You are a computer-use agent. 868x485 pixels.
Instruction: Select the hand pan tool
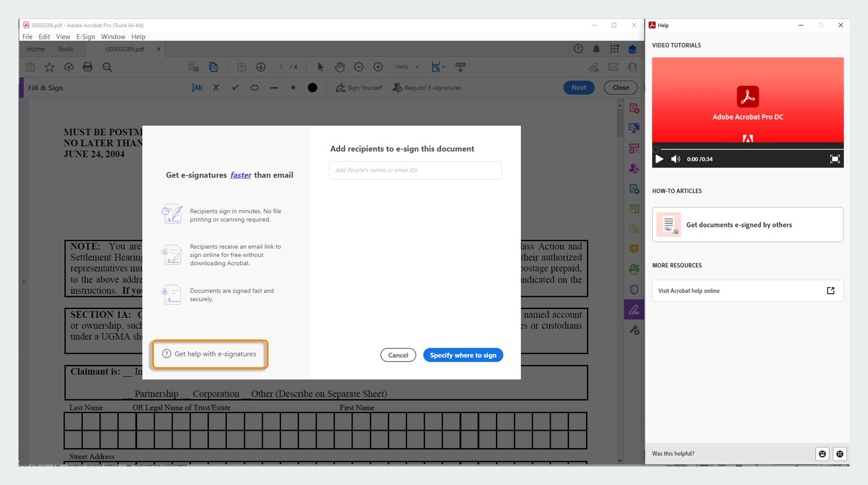coord(340,67)
